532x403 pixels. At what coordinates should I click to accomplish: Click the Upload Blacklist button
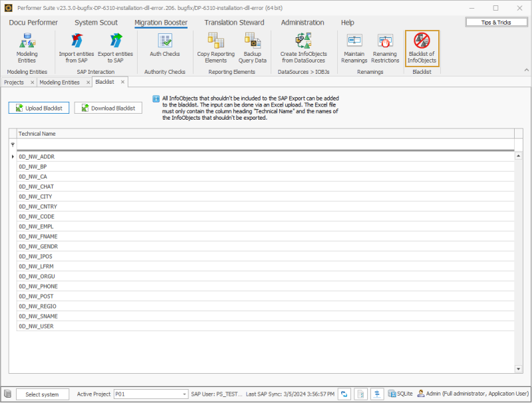pos(39,108)
